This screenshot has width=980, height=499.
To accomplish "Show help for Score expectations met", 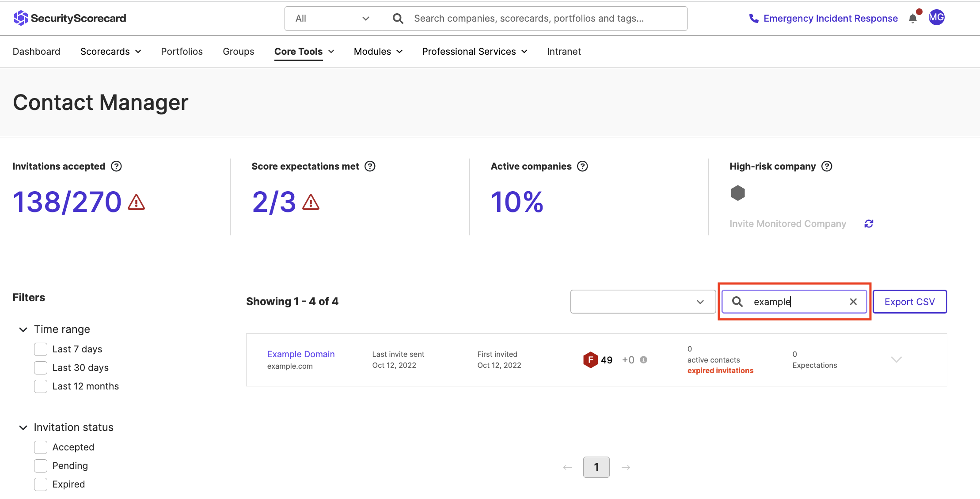I will pos(370,166).
